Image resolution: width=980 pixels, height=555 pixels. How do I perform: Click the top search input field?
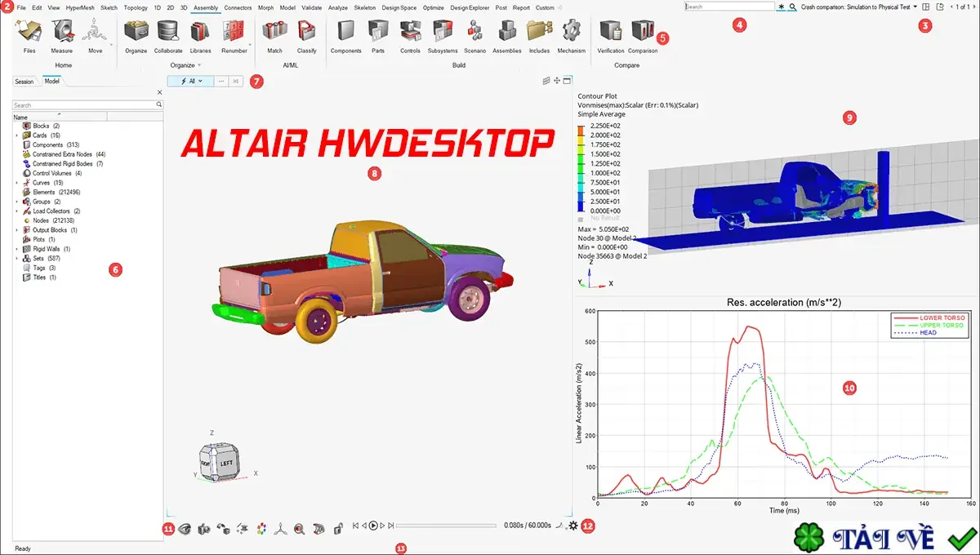click(729, 7)
